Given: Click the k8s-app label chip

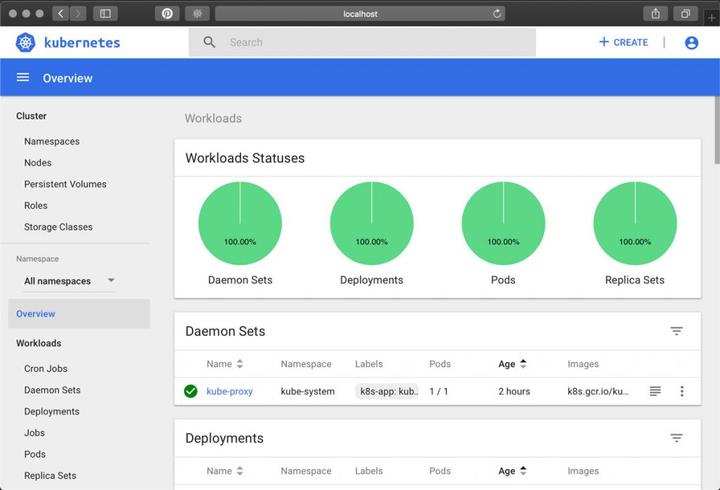Looking at the screenshot, I should point(387,391).
